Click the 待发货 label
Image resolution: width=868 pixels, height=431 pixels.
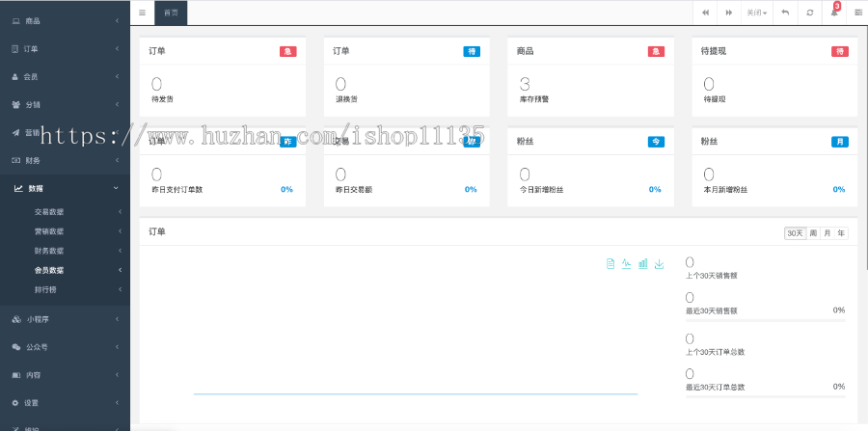(x=162, y=99)
